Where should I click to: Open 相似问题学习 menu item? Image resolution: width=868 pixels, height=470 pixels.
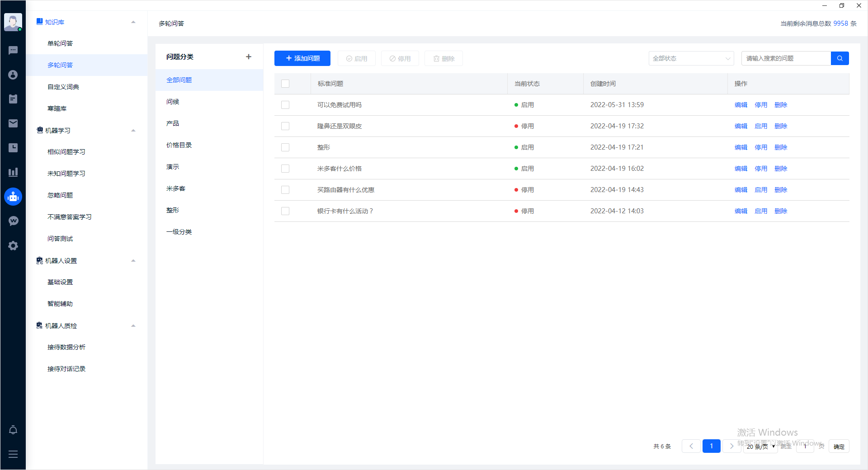coord(66,152)
